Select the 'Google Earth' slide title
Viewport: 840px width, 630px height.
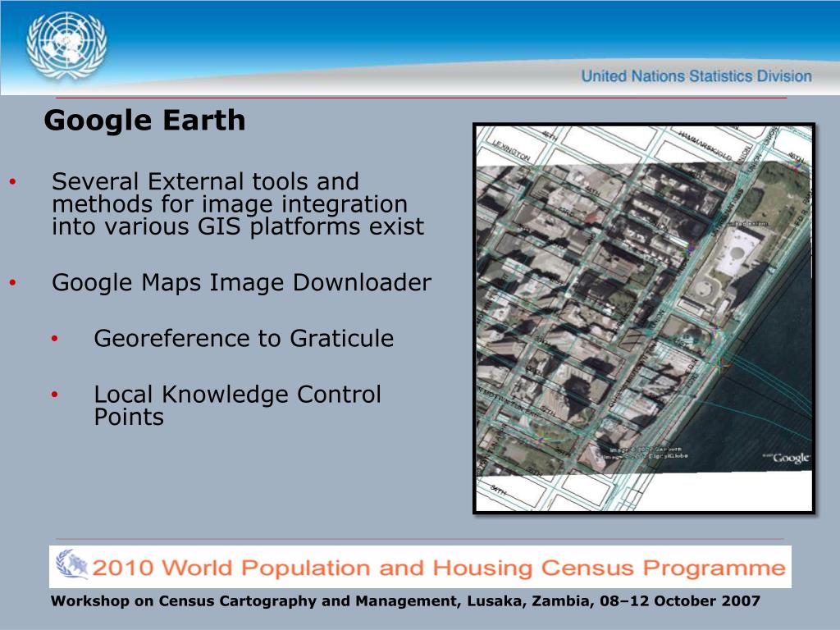point(144,120)
